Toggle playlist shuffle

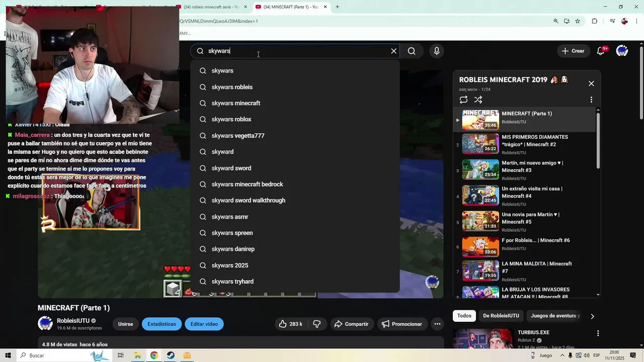[478, 100]
